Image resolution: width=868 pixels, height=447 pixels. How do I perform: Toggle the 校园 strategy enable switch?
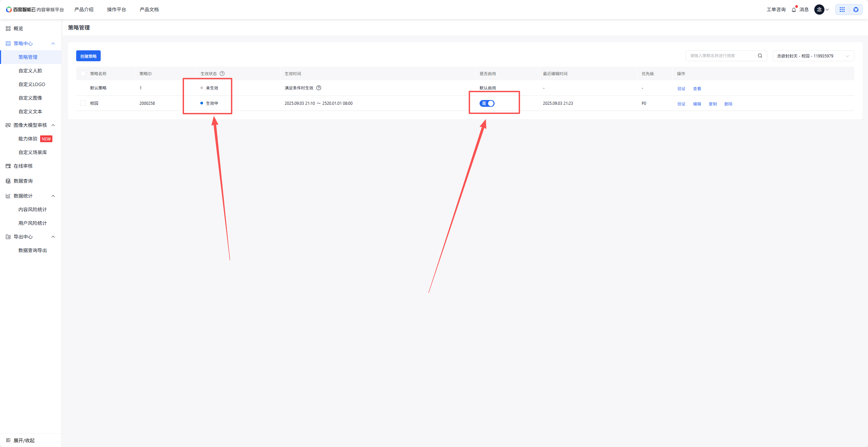coord(487,103)
